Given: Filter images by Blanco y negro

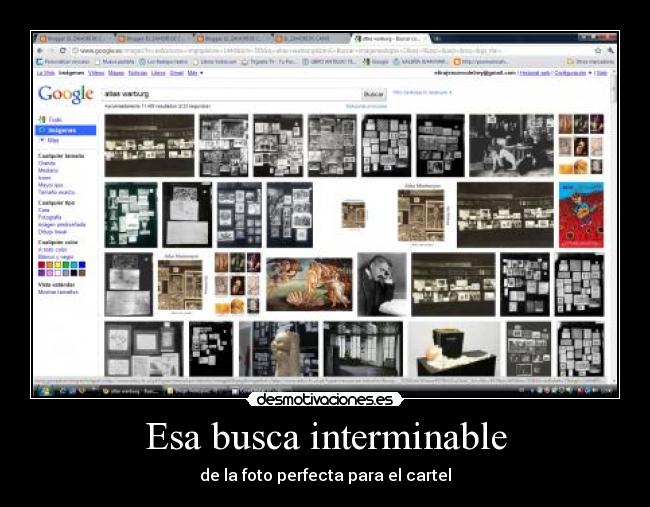Looking at the screenshot, I should [56, 257].
